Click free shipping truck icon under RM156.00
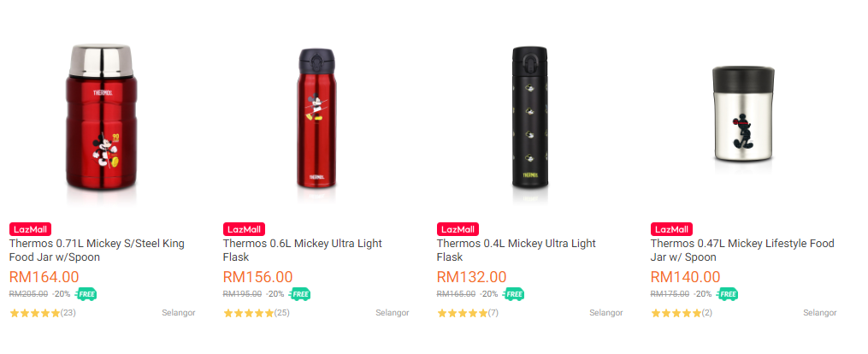This screenshot has width=868, height=354. pos(299,294)
